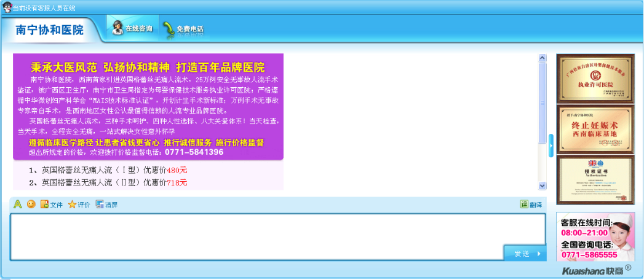The width and height of the screenshot is (644, 280).
Task: Open the 终止妊娠术 plaque image
Action: [586, 129]
